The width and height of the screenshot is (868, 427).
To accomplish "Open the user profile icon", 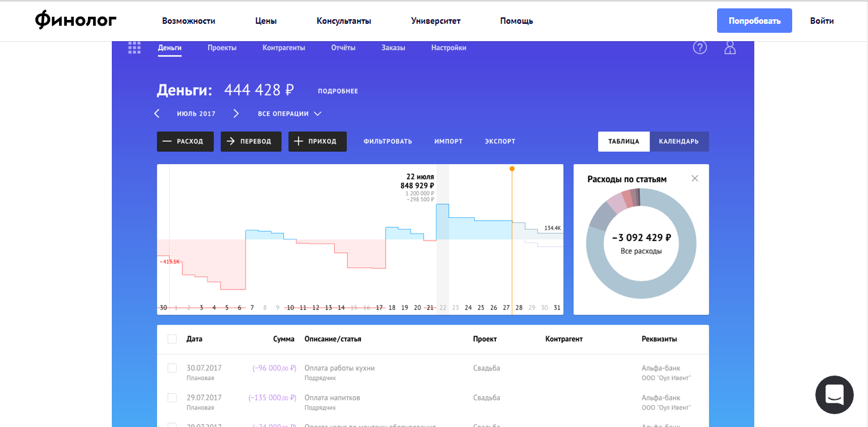I will [730, 48].
